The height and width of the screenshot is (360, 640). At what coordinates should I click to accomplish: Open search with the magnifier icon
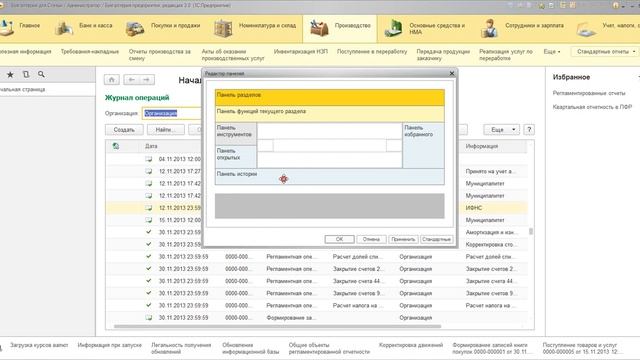tap(41, 74)
